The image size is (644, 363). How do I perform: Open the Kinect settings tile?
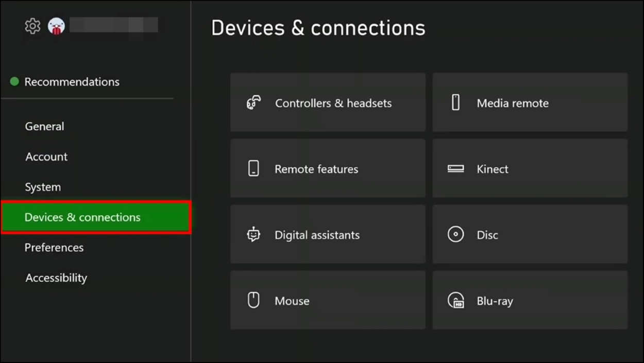point(530,168)
